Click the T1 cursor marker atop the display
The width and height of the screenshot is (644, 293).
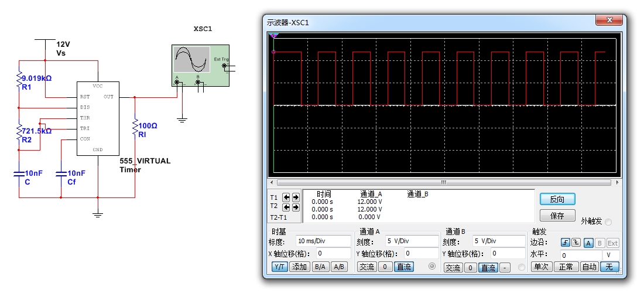274,36
